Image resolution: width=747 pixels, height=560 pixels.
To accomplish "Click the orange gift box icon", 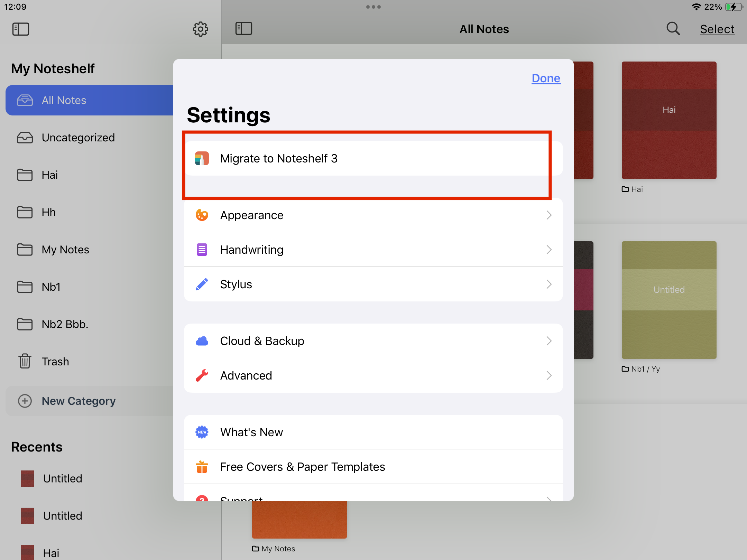I will (202, 467).
